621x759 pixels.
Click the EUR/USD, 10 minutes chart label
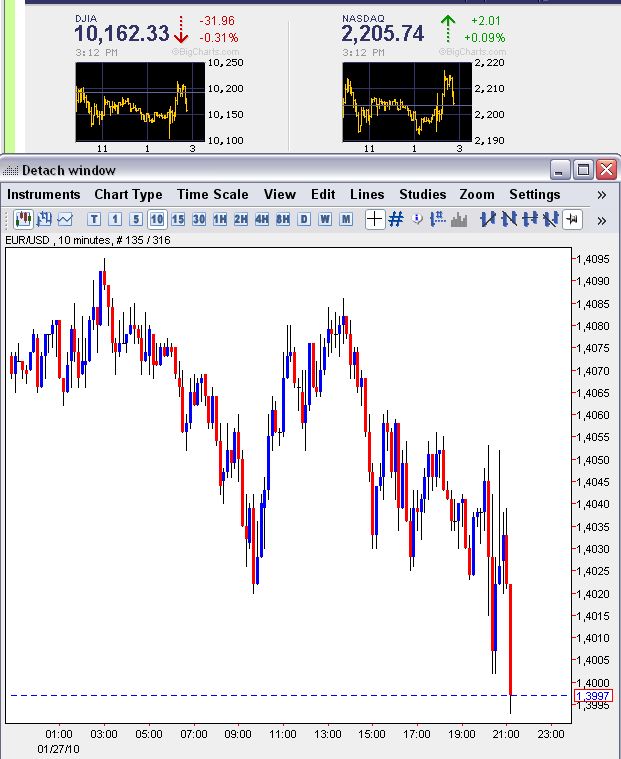click(x=88, y=240)
